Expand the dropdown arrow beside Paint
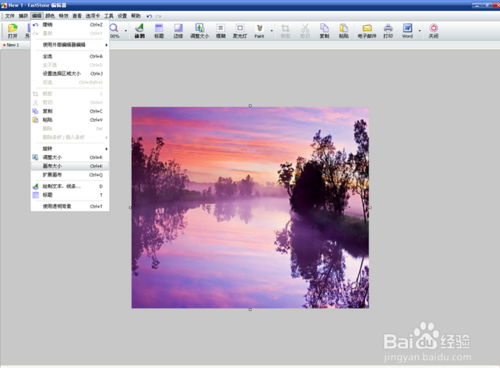The width and height of the screenshot is (500, 375). coord(272,31)
